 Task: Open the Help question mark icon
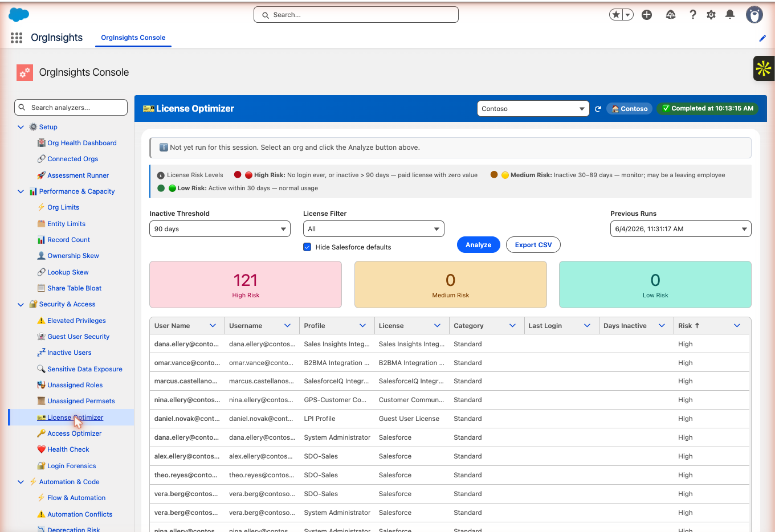pyautogui.click(x=693, y=15)
